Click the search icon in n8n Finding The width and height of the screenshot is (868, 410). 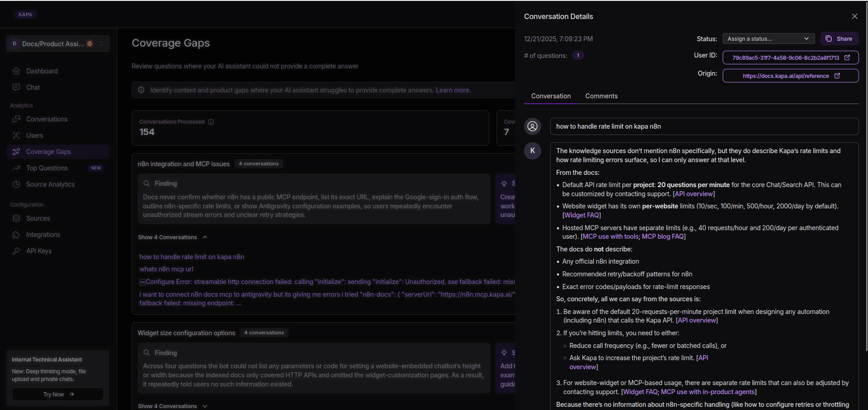[x=147, y=183]
